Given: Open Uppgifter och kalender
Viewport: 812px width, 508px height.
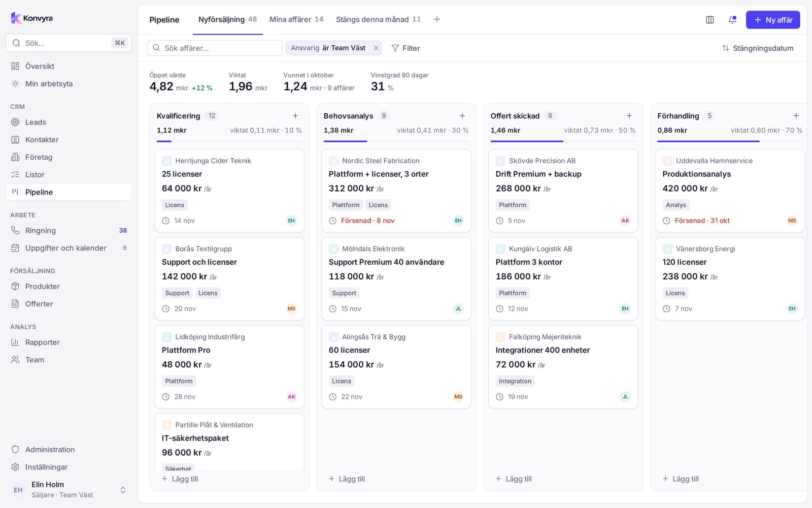Looking at the screenshot, I should [69, 248].
